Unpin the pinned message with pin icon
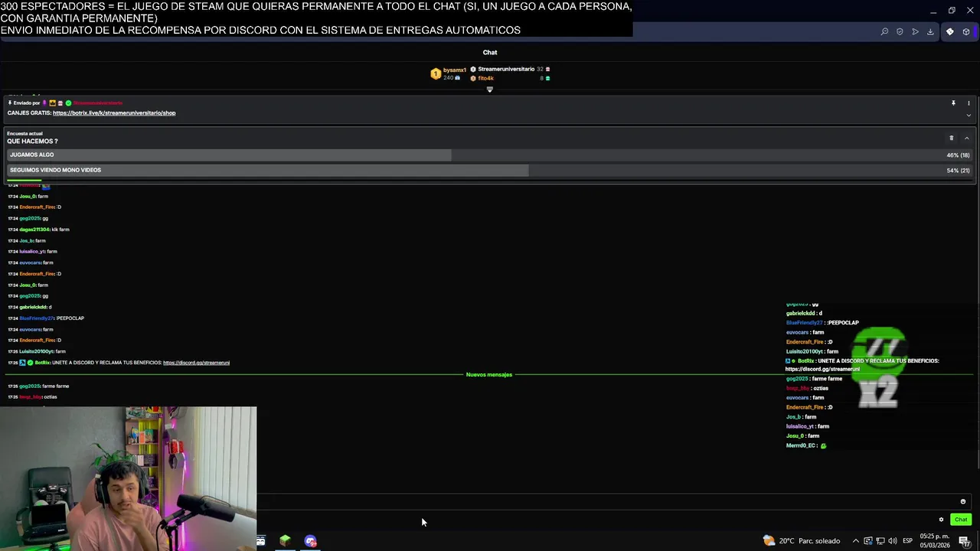 click(x=953, y=103)
